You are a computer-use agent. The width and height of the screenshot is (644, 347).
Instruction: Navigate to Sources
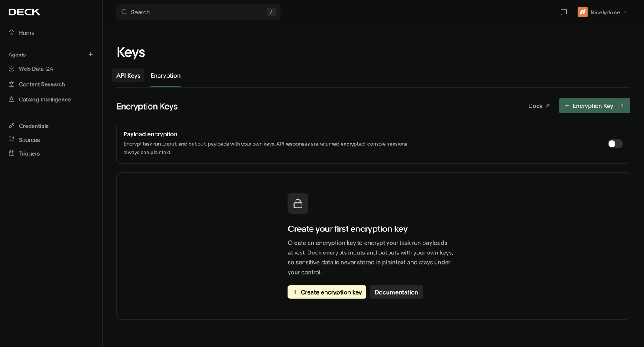29,139
